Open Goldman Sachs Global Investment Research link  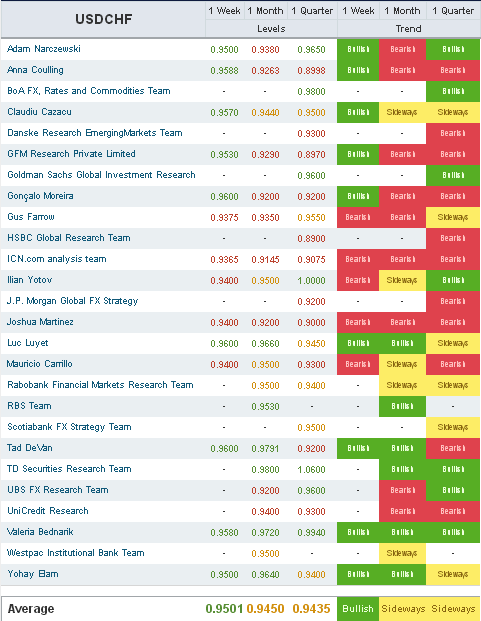point(101,175)
